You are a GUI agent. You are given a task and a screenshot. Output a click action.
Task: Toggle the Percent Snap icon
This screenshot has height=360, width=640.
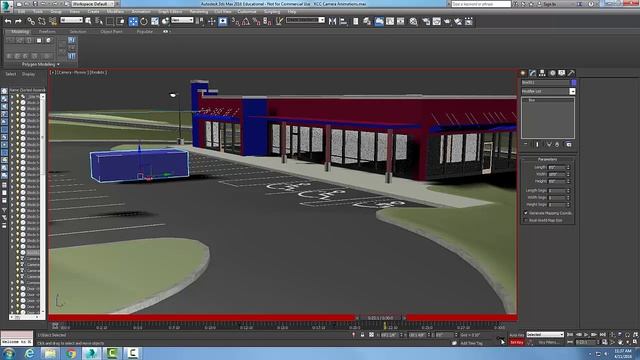256,22
